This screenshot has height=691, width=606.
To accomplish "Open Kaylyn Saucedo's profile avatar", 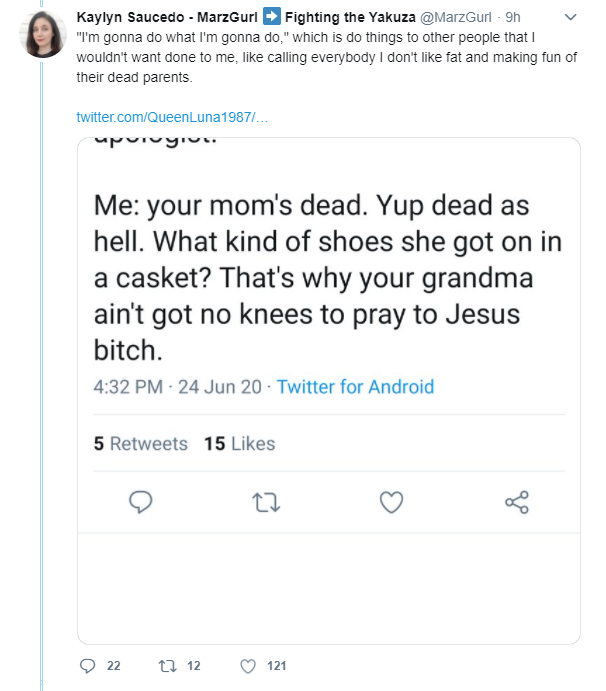I will [43, 34].
